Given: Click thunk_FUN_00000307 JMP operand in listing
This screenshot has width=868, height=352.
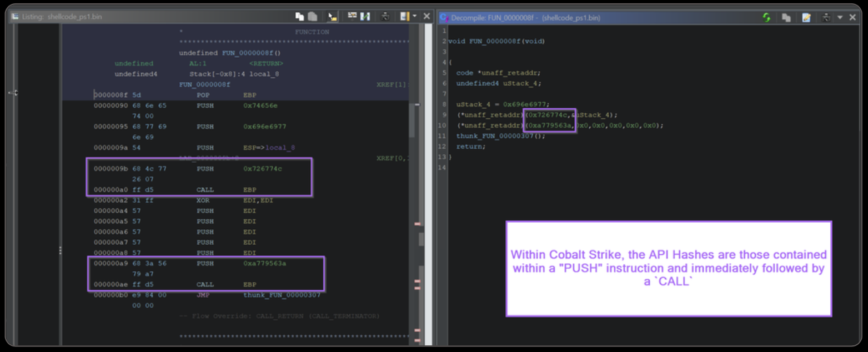Looking at the screenshot, I should click(282, 295).
